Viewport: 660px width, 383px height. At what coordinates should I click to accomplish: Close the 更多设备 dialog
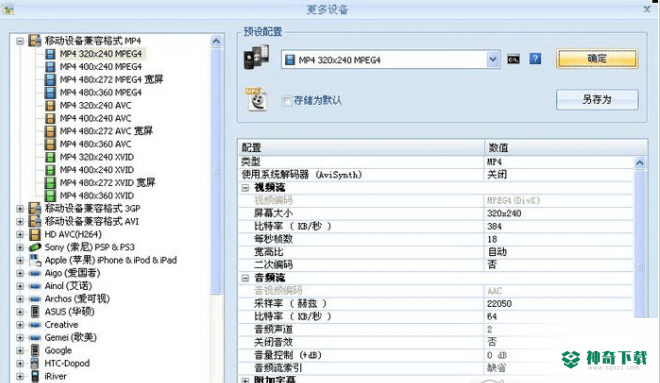tap(647, 9)
